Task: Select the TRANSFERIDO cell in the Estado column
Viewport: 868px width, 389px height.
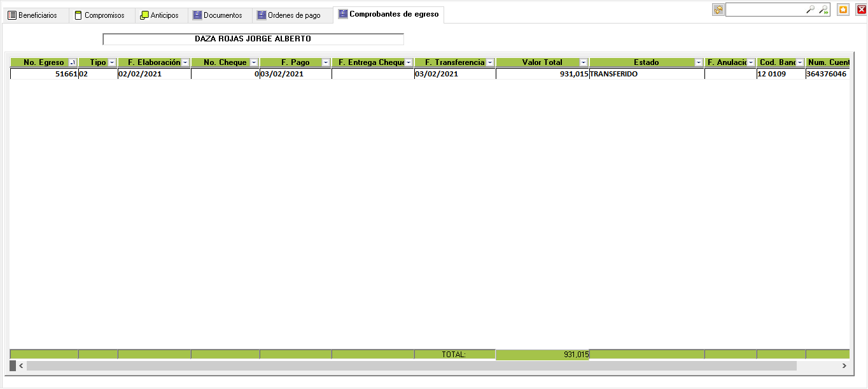Action: (646, 74)
